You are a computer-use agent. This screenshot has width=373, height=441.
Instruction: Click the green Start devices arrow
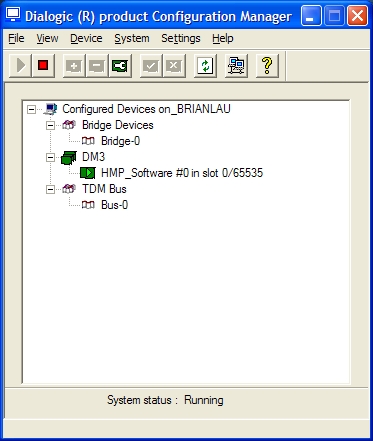(x=20, y=65)
